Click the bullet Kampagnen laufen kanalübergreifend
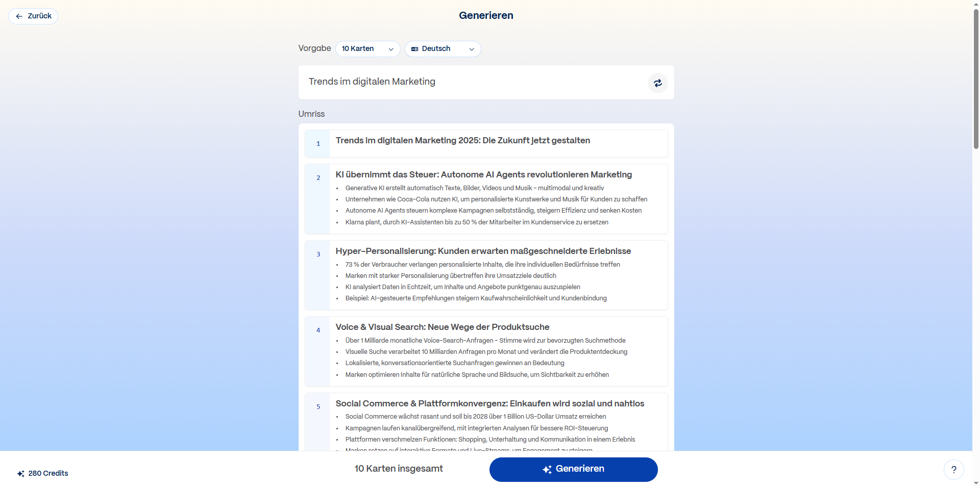Screen dimensions: 980x488 (477, 428)
